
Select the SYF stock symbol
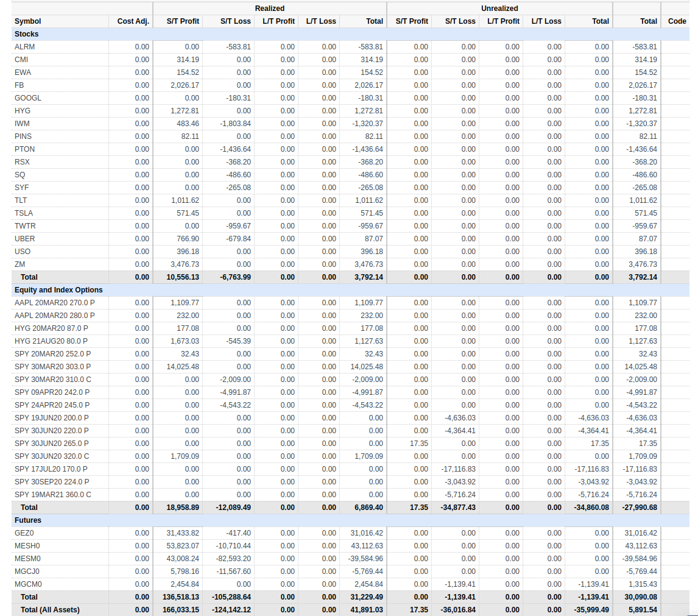[21, 188]
